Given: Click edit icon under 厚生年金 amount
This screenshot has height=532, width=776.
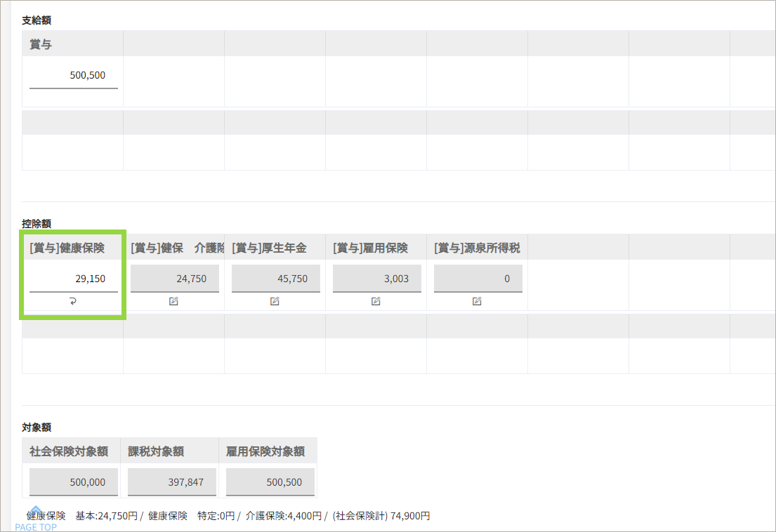Looking at the screenshot, I should 275,301.
